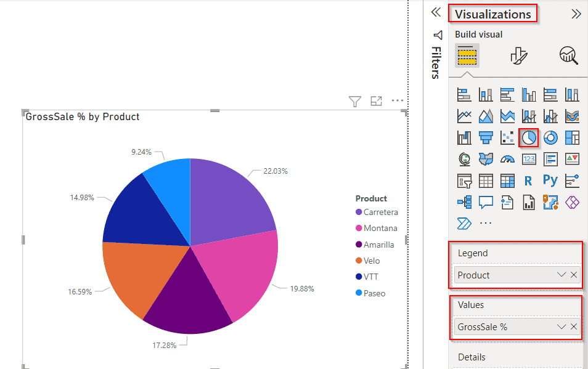This screenshot has height=369, width=588.
Task: Click the chart title GrossSale % by Product
Action: click(x=83, y=117)
